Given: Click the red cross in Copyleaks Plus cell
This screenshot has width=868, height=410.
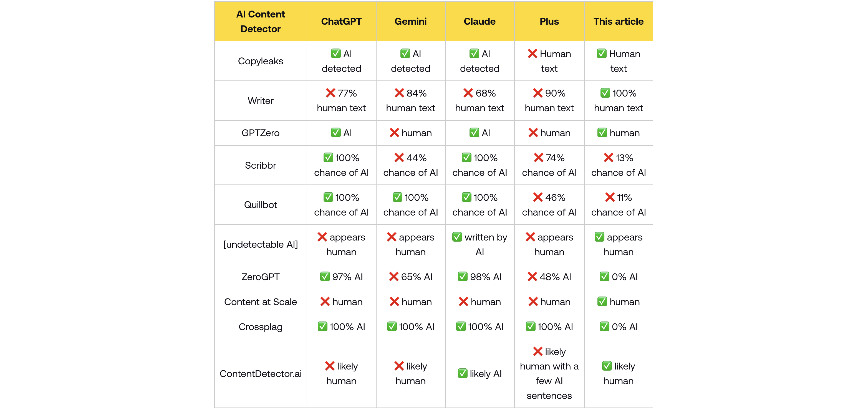Looking at the screenshot, I should [x=532, y=54].
